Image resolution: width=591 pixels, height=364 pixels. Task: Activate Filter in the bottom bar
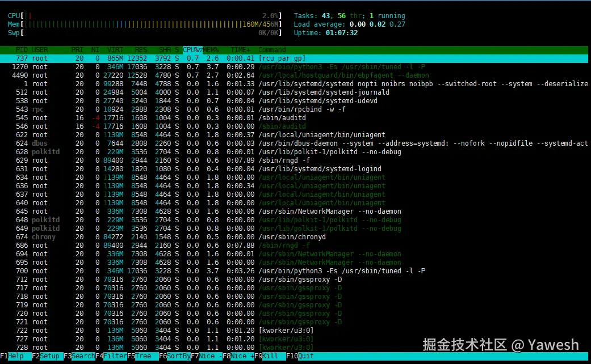(x=115, y=356)
